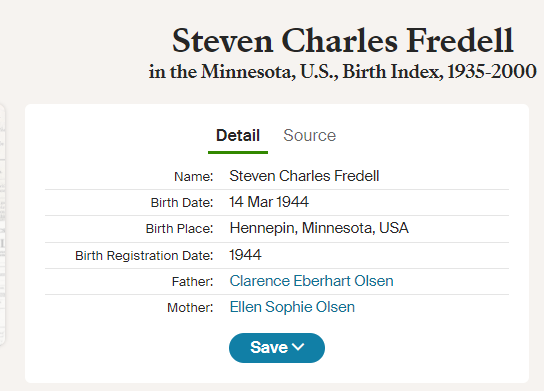Open the record image thumbnail at left edge
The image size is (544, 391).
2,224
